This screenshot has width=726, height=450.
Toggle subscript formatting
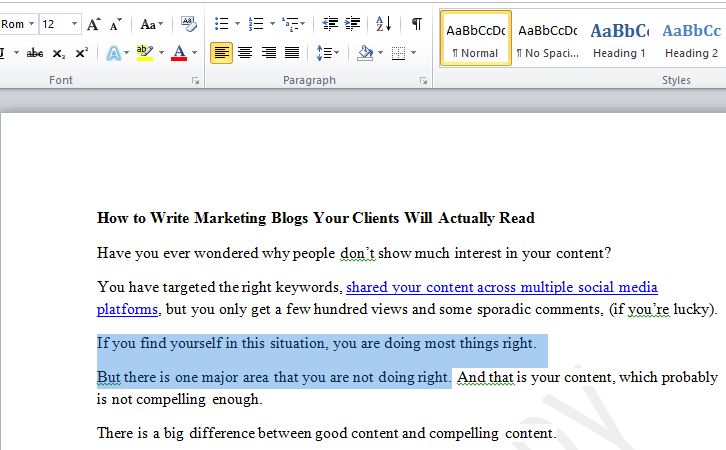pos(59,53)
